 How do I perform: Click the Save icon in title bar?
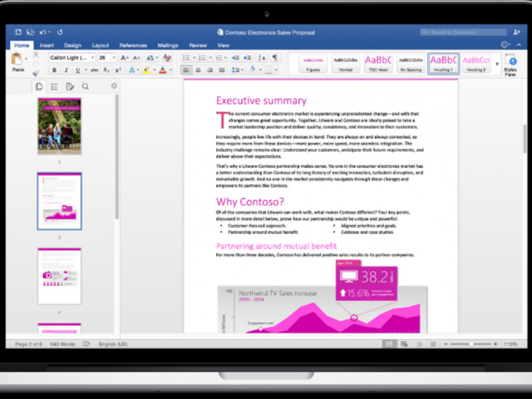[x=30, y=32]
